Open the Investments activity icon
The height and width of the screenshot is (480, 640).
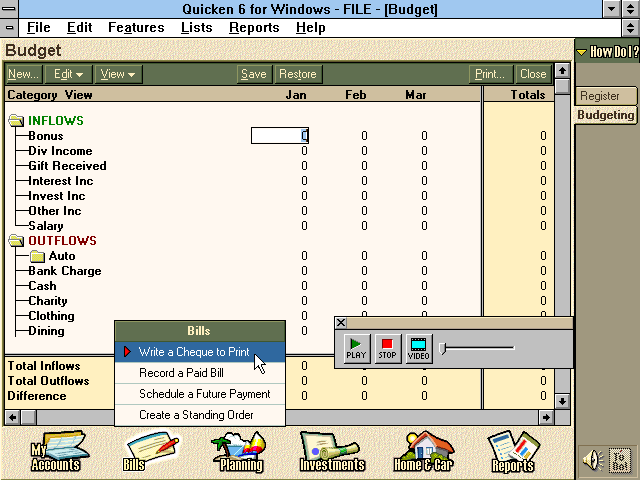332,452
